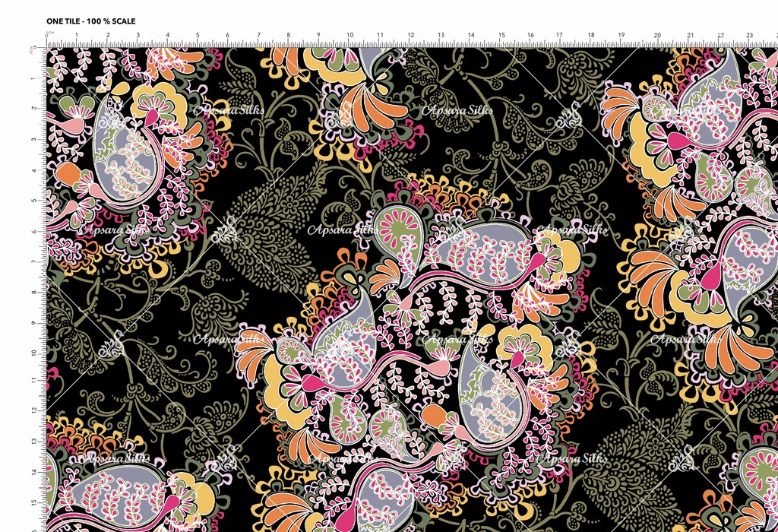Select the 20 mark on the top ruler
Screen dimensions: 778x532
coord(656,36)
